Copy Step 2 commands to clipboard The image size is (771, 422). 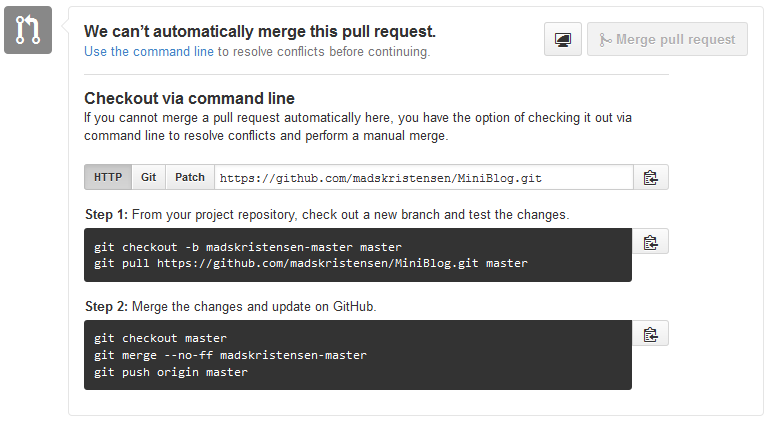pos(651,334)
